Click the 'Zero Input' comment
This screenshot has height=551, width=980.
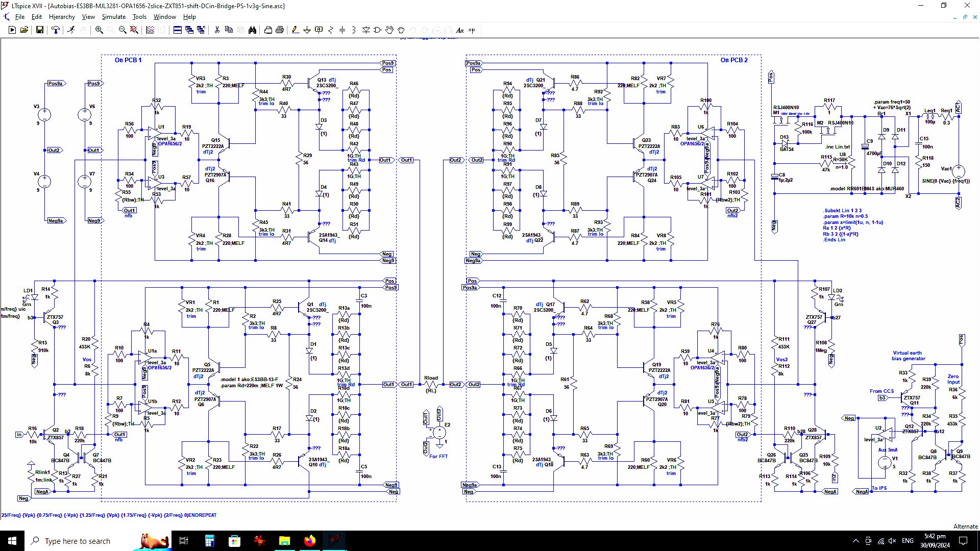pyautogui.click(x=953, y=379)
